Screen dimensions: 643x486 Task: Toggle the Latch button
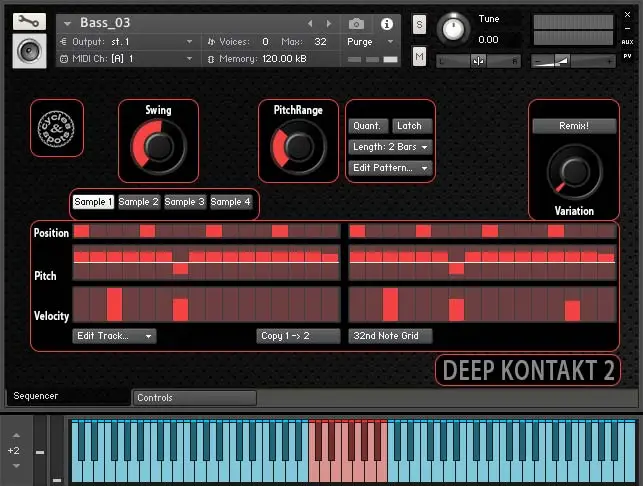coord(412,125)
